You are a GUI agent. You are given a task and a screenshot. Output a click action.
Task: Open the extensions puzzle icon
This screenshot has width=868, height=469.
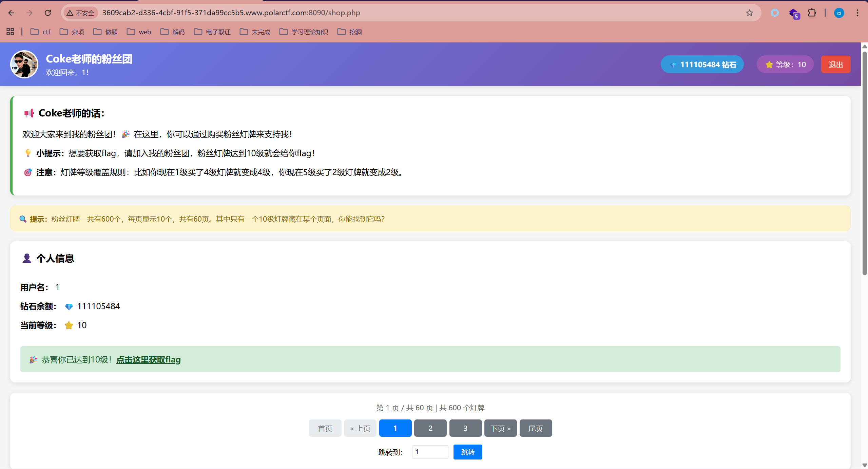(x=812, y=13)
